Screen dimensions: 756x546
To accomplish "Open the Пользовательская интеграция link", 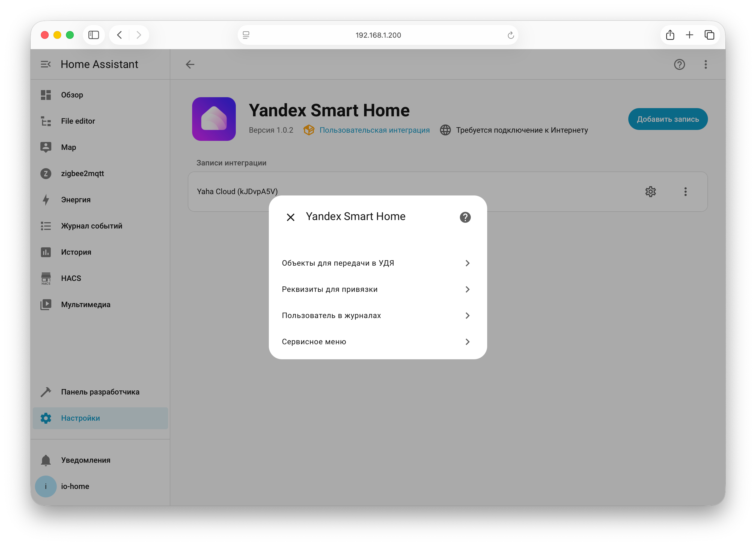I will click(374, 130).
